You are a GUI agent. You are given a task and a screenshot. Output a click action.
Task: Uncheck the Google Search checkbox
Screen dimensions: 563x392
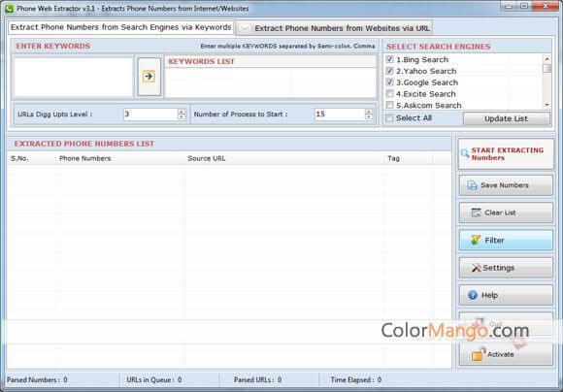(389, 82)
